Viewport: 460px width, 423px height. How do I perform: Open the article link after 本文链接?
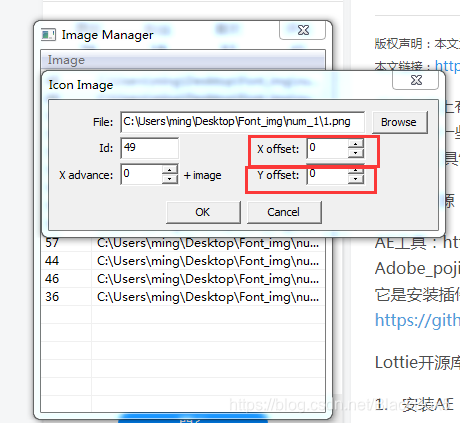(x=447, y=66)
